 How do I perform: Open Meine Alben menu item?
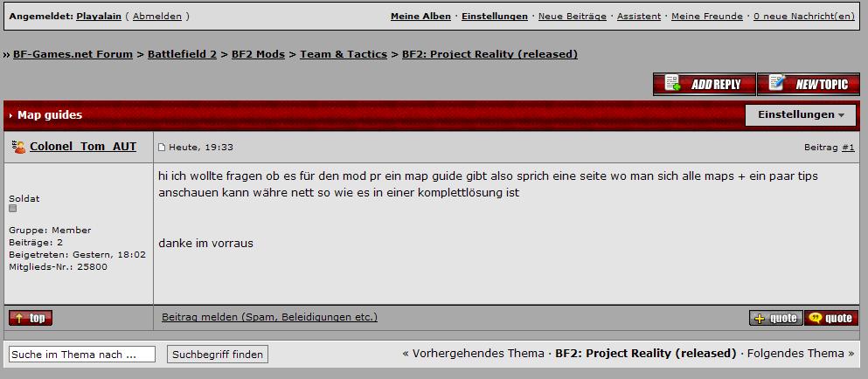point(420,16)
